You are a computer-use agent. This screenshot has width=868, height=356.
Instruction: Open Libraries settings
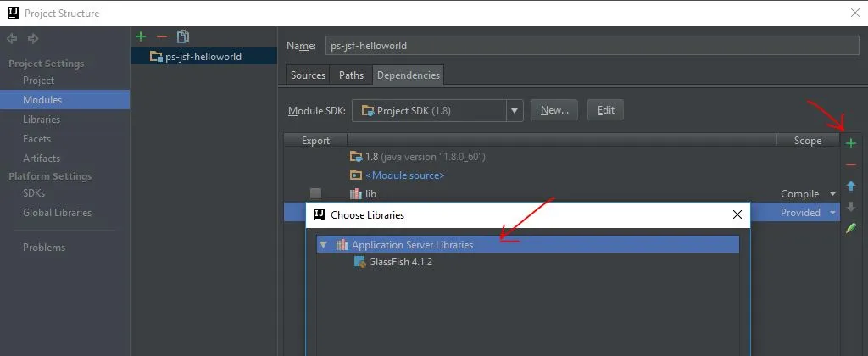41,119
